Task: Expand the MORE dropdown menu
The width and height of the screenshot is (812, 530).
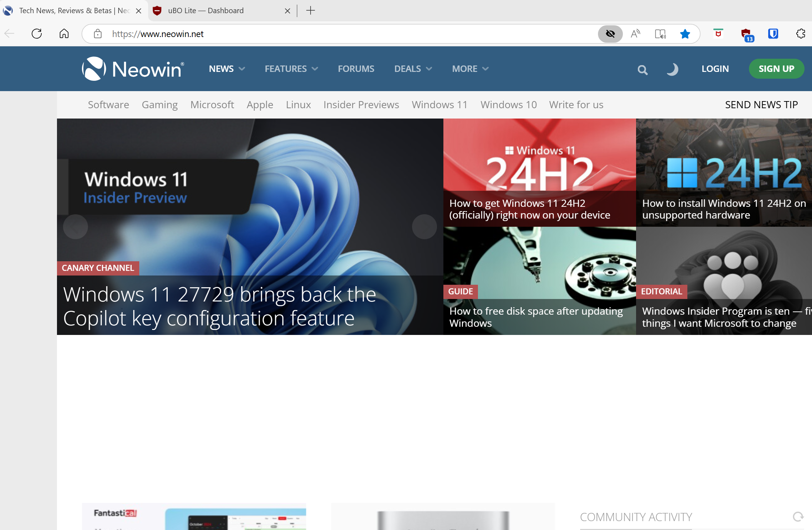Action: point(470,69)
